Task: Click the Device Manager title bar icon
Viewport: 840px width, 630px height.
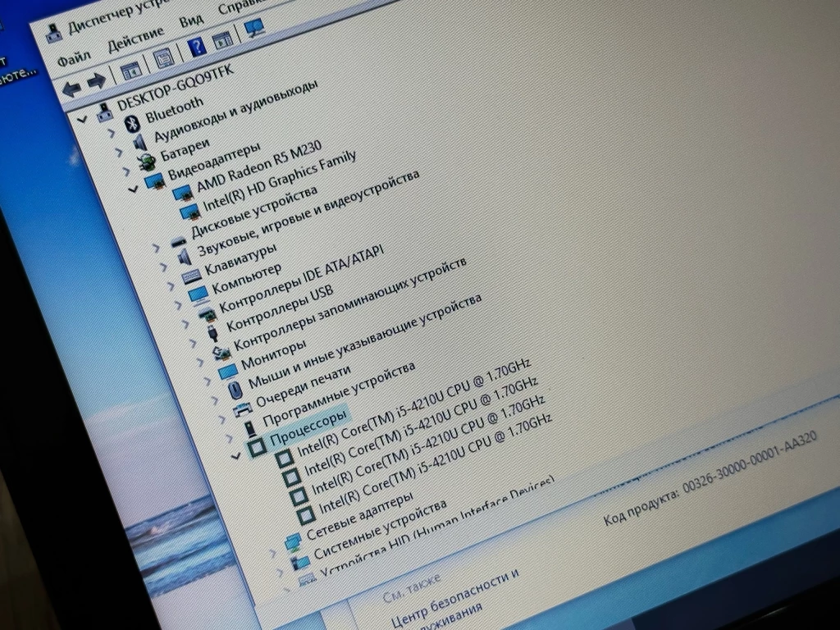Action: point(54,32)
